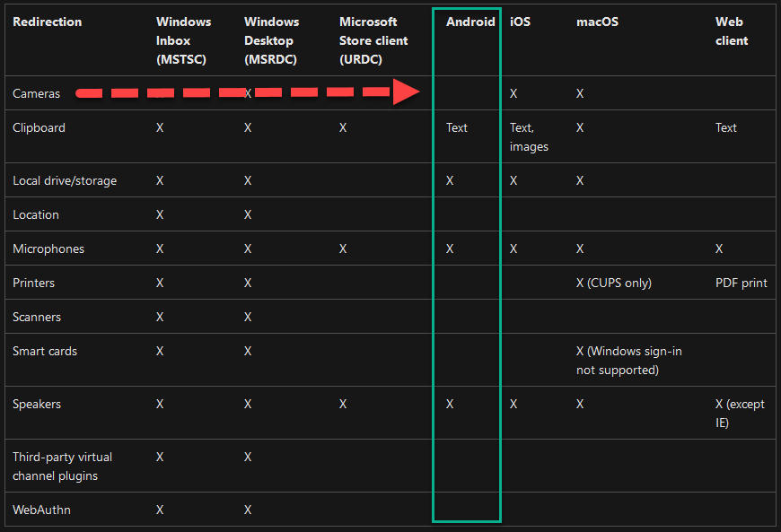Image resolution: width=781 pixels, height=532 pixels.
Task: Click the Smart cards row label
Action: pyautogui.click(x=45, y=352)
